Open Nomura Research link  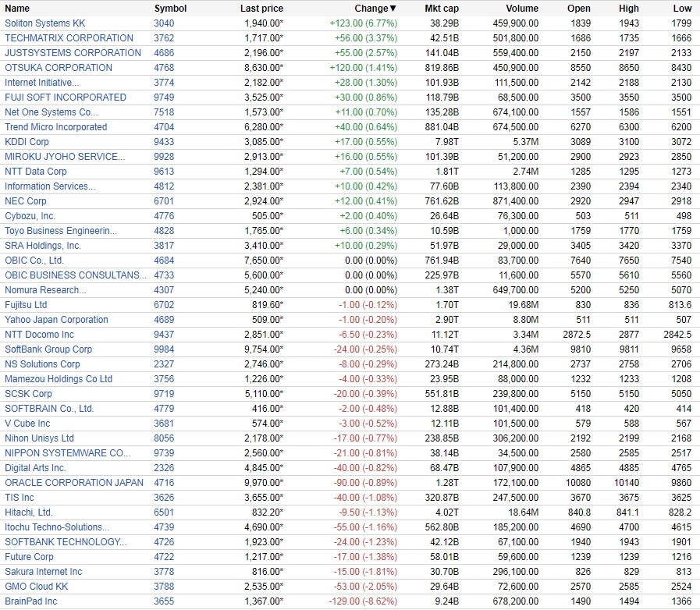click(45, 290)
